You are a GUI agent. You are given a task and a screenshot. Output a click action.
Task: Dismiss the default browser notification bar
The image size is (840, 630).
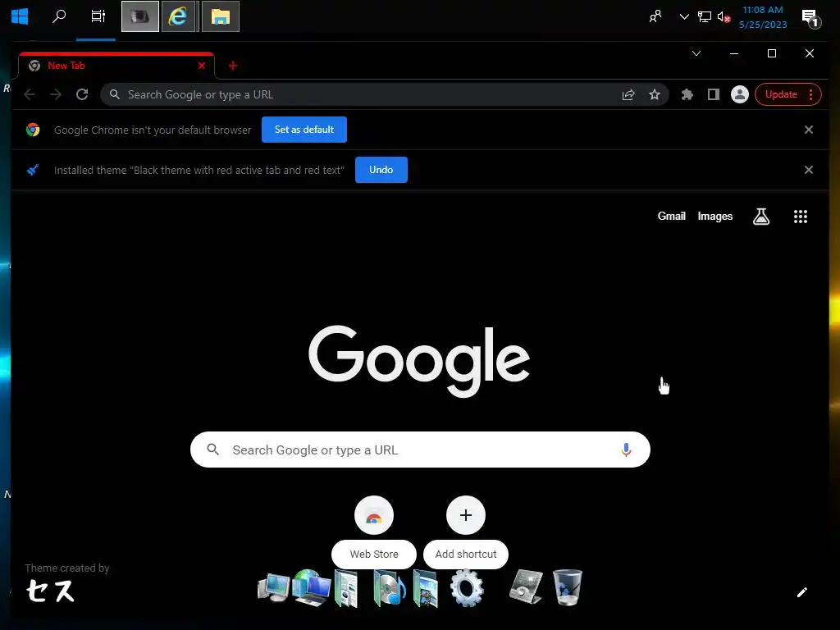tap(809, 130)
